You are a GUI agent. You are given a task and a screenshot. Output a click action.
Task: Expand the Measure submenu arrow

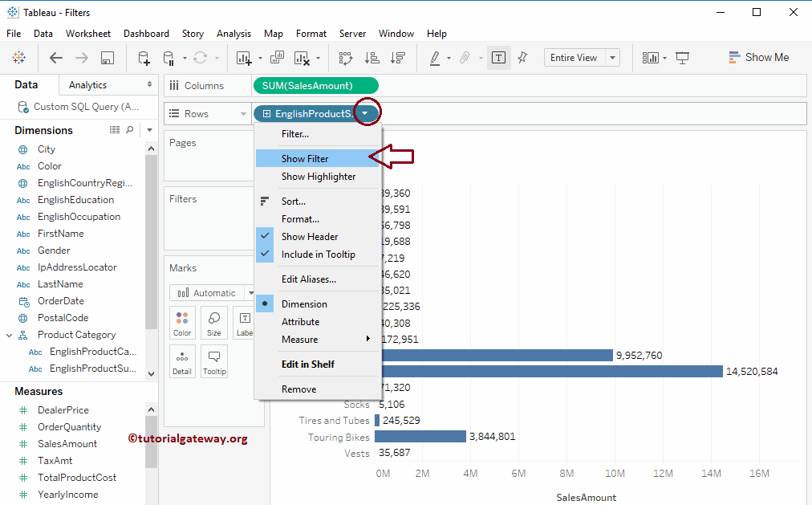[x=367, y=339]
